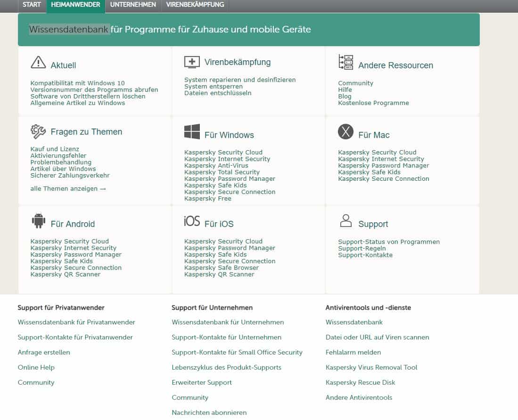Open Wissensdatenbank für Privatanwender footer link
This screenshot has width=518, height=420.
[x=76, y=322]
